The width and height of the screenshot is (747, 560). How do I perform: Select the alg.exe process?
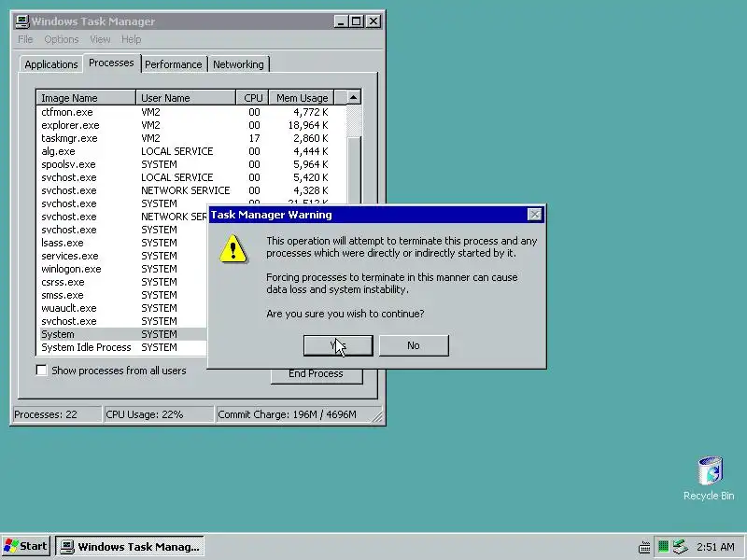pyautogui.click(x=191, y=151)
